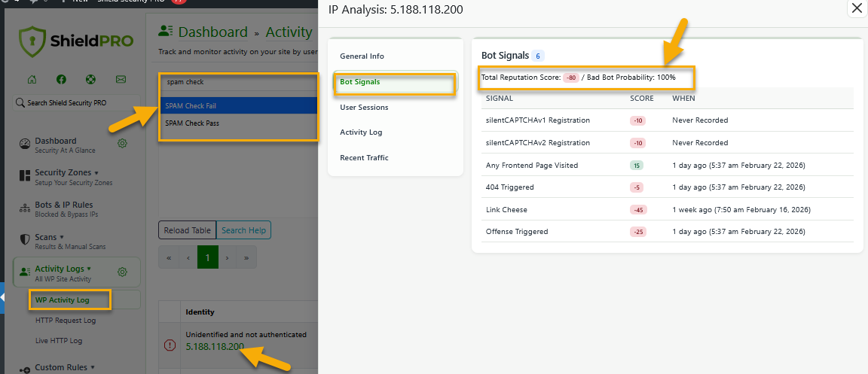Open the home icon under ShieldPRO logo
This screenshot has height=374, width=868.
click(x=32, y=80)
